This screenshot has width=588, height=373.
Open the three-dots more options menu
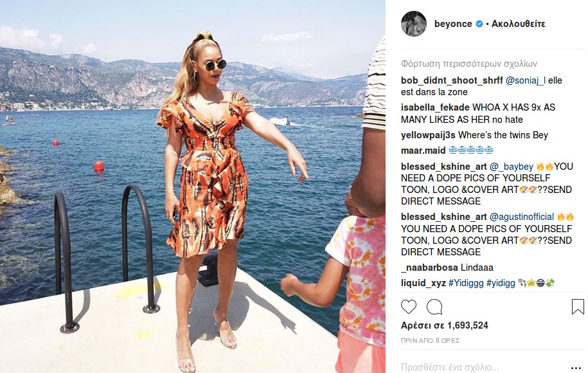click(576, 368)
